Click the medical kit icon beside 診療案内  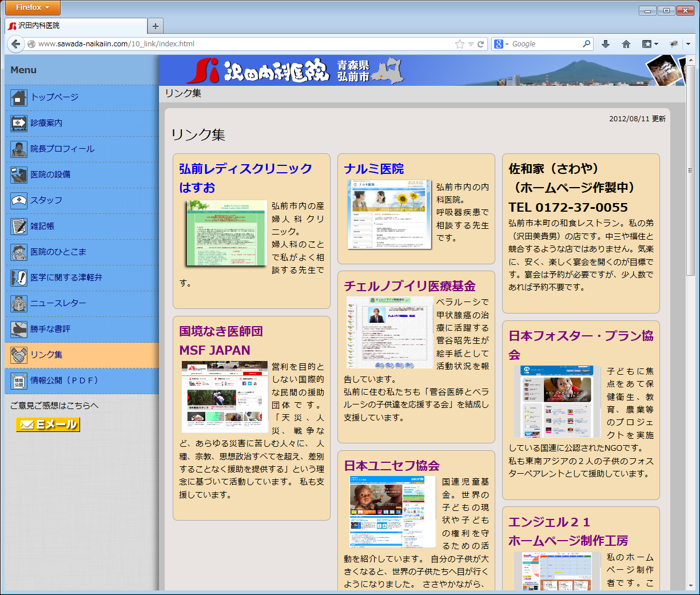point(19,124)
